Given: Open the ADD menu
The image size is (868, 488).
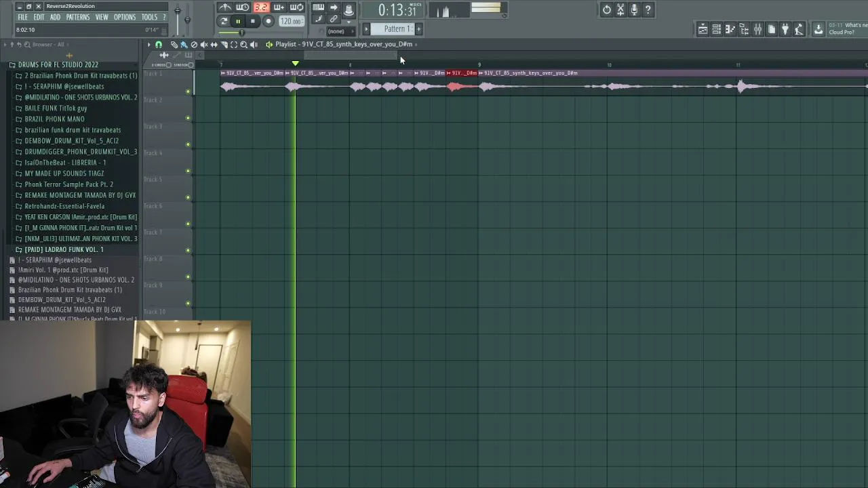Looking at the screenshot, I should coord(55,17).
